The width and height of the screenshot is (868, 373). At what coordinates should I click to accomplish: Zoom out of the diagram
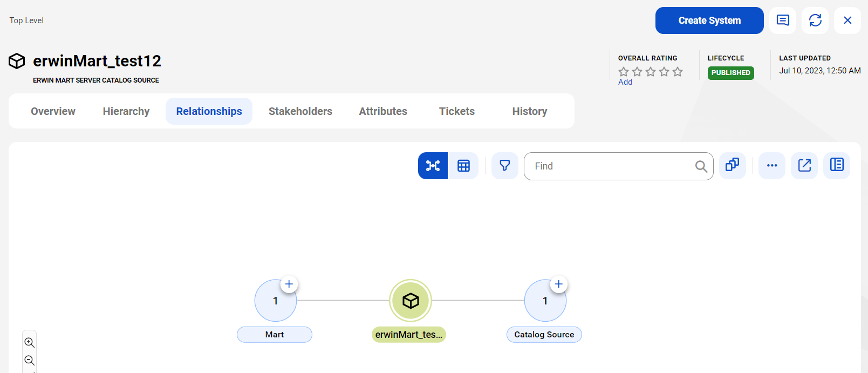click(30, 361)
